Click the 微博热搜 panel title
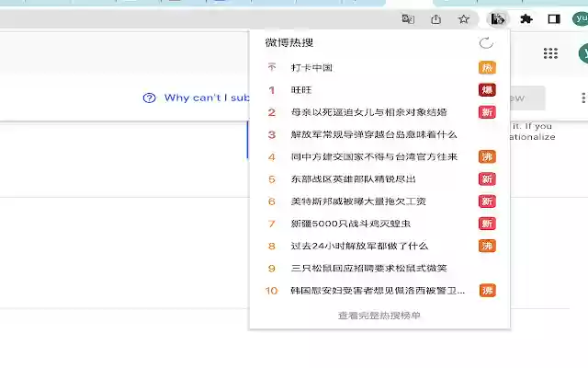 point(288,42)
